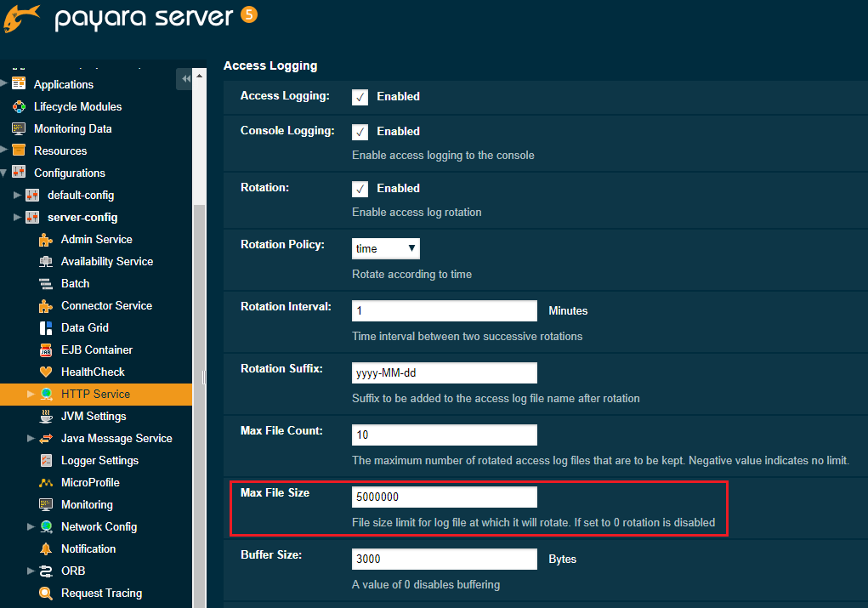Collapse the navigation sidebar

point(185,78)
